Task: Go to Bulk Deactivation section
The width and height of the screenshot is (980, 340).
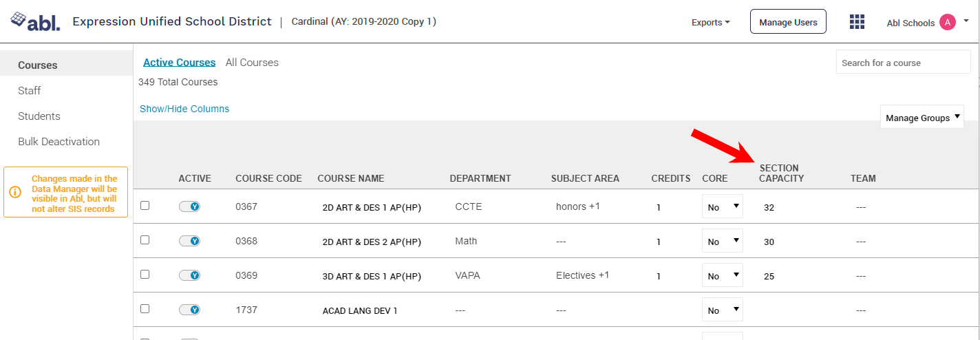Action: (x=58, y=142)
